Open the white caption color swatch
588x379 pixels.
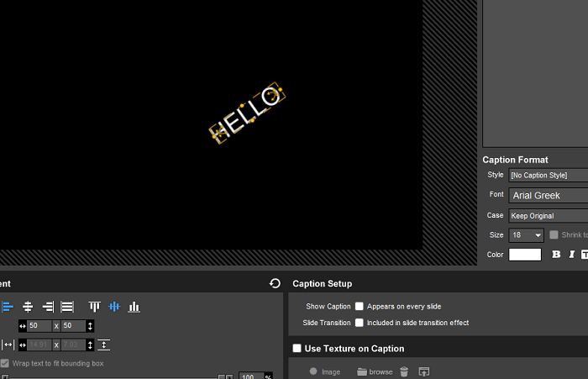(525, 255)
